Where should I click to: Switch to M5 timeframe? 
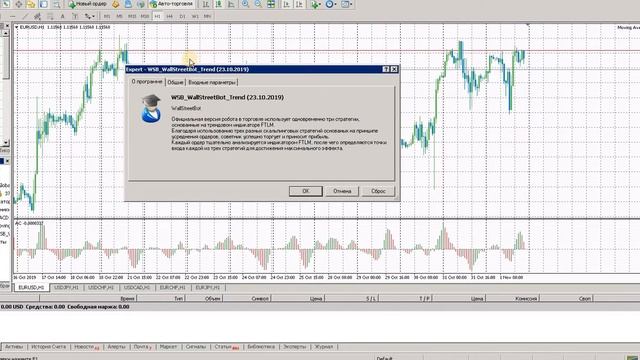[119, 16]
